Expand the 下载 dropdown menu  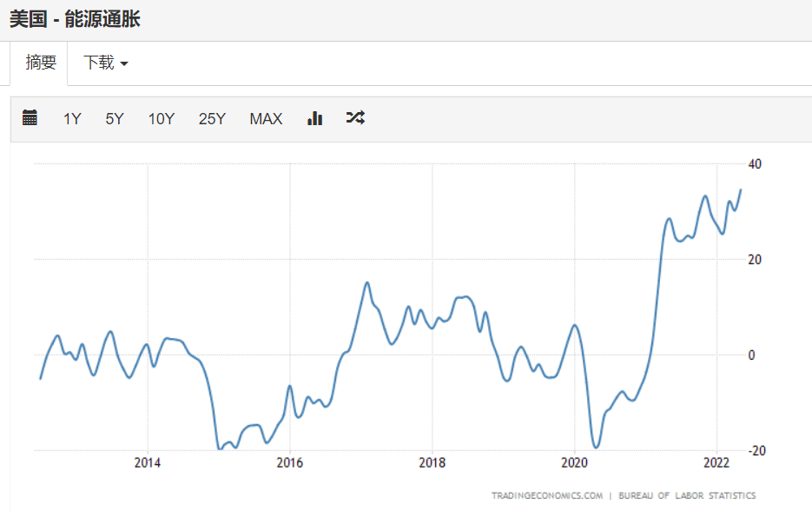[105, 63]
